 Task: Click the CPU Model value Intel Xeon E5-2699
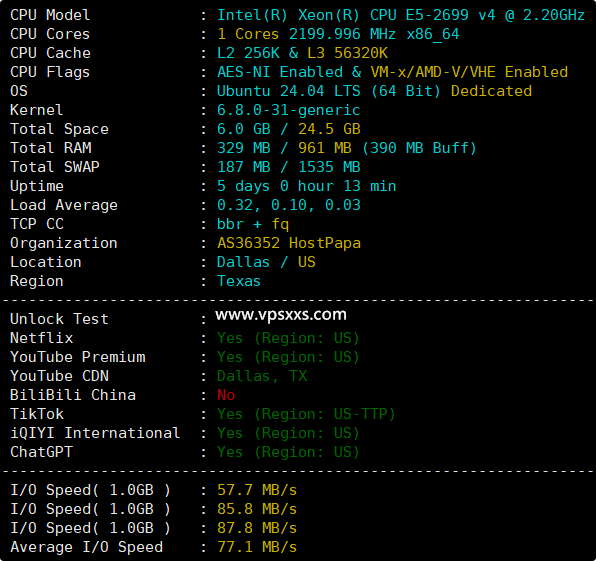(401, 15)
